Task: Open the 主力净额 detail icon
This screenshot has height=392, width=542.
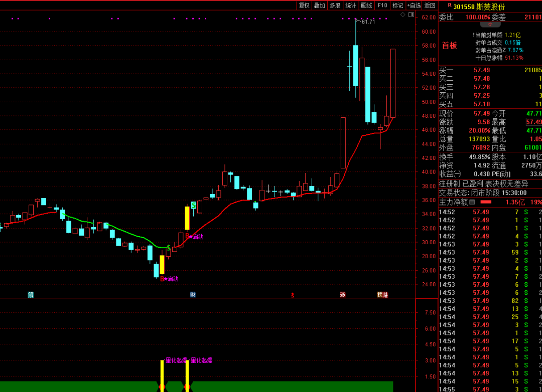Action: [472, 202]
